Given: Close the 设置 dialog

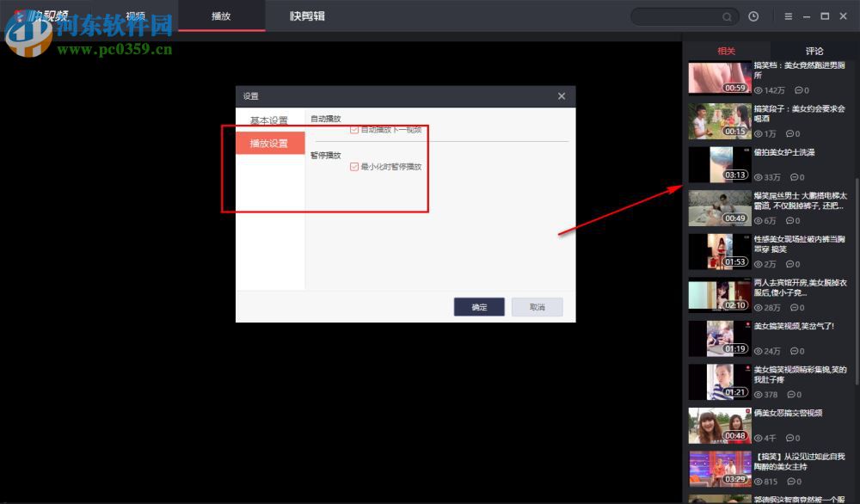Looking at the screenshot, I should [561, 95].
